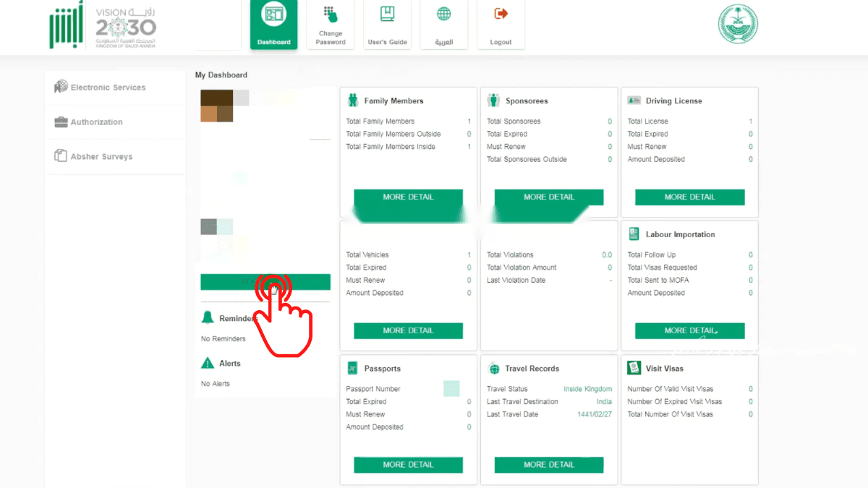Click the Visit Visas card icon

pyautogui.click(x=634, y=368)
